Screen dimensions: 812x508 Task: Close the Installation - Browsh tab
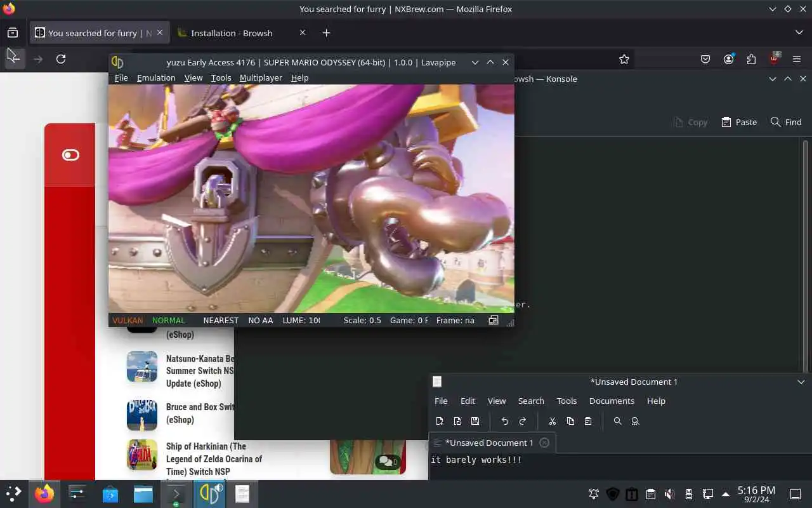pos(303,33)
